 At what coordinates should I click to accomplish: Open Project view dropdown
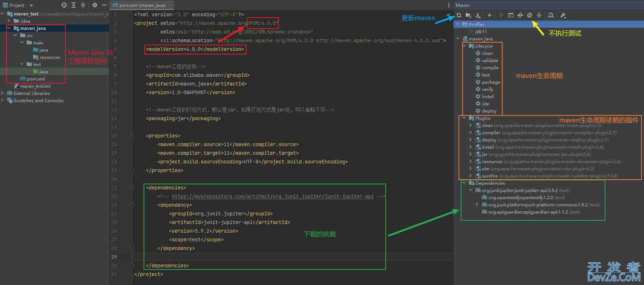pyautogui.click(x=31, y=5)
